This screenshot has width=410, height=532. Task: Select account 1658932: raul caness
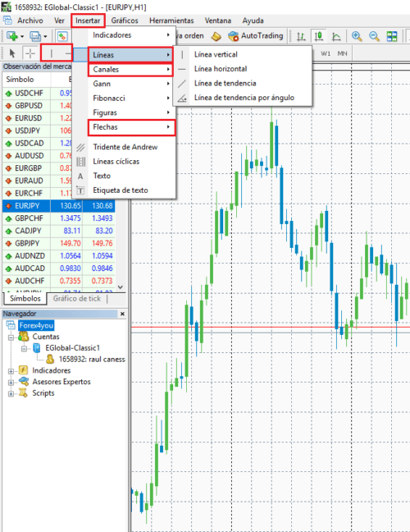[x=92, y=360]
